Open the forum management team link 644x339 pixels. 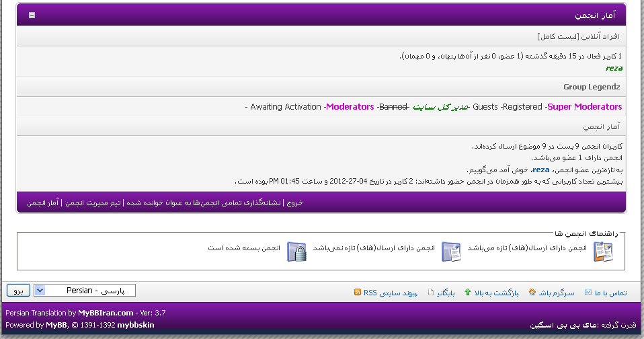pos(93,202)
